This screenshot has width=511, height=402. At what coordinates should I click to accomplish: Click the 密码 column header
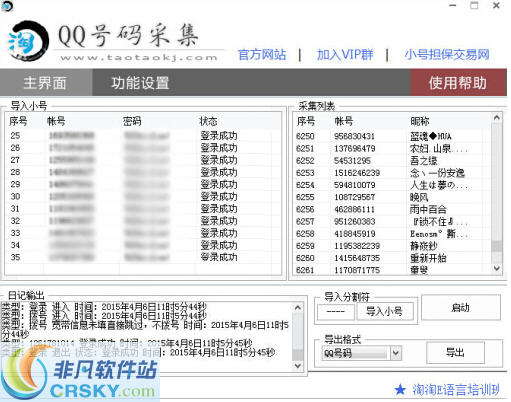132,121
